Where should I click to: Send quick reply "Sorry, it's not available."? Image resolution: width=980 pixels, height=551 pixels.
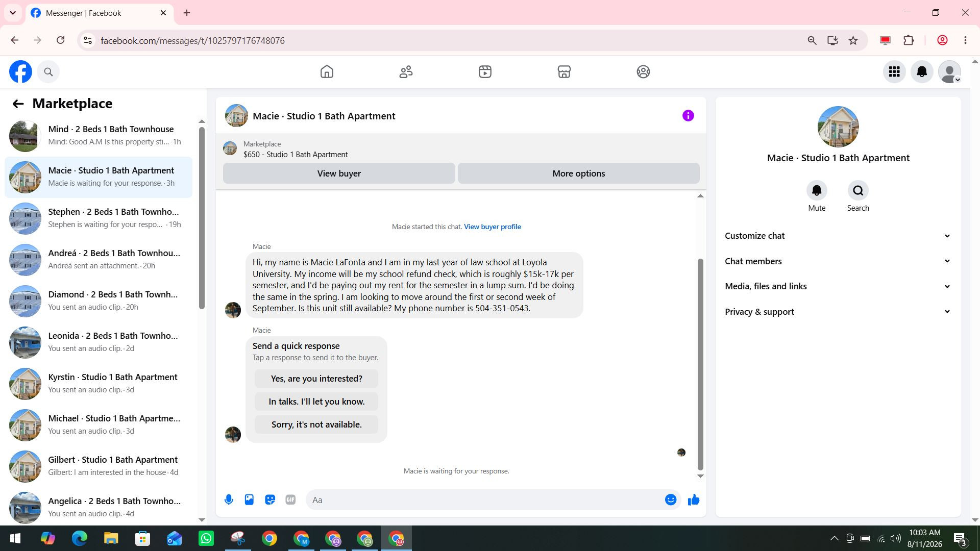pyautogui.click(x=316, y=424)
